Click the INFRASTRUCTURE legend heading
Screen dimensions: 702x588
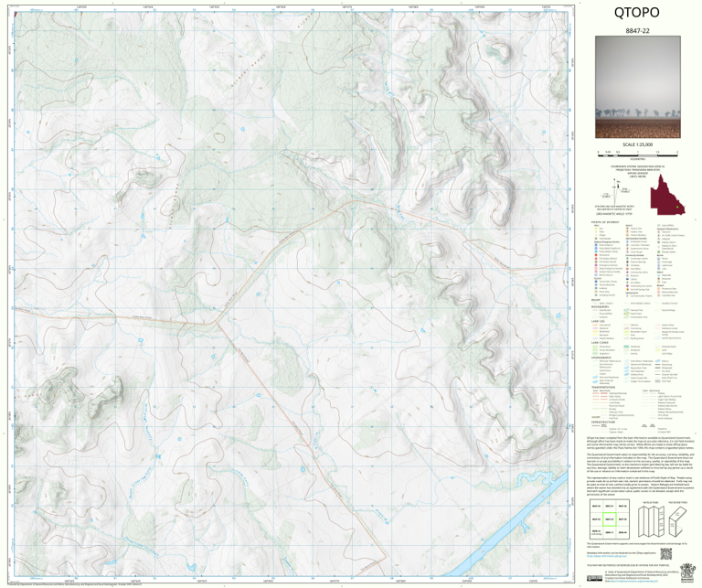point(603,422)
